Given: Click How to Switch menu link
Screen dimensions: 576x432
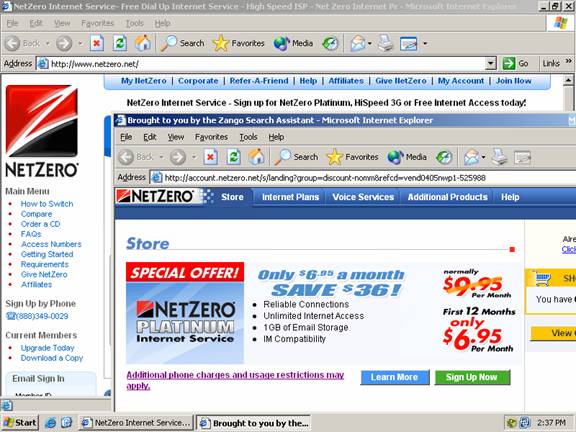Looking at the screenshot, I should tap(47, 204).
